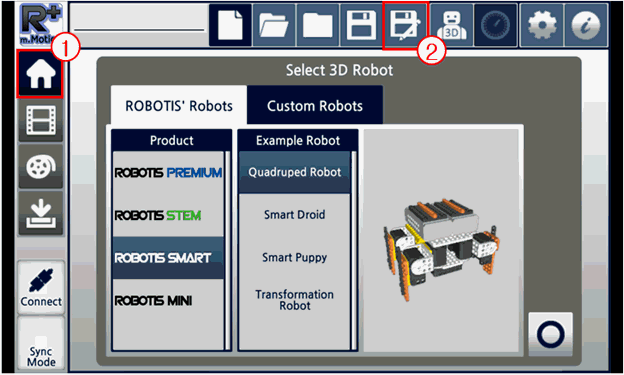624x375 pixels.
Task: Open the motion film strip editor
Action: point(41,120)
